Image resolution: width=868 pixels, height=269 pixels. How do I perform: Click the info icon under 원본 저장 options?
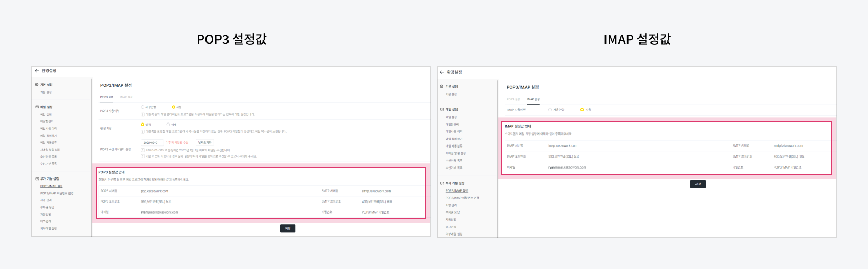[143, 131]
